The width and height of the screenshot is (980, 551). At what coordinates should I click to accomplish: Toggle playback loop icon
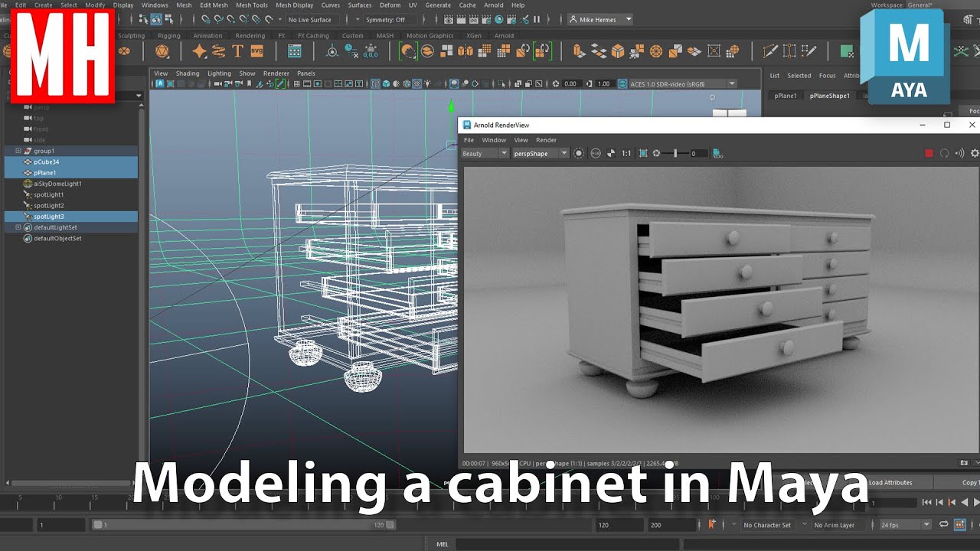tap(944, 524)
